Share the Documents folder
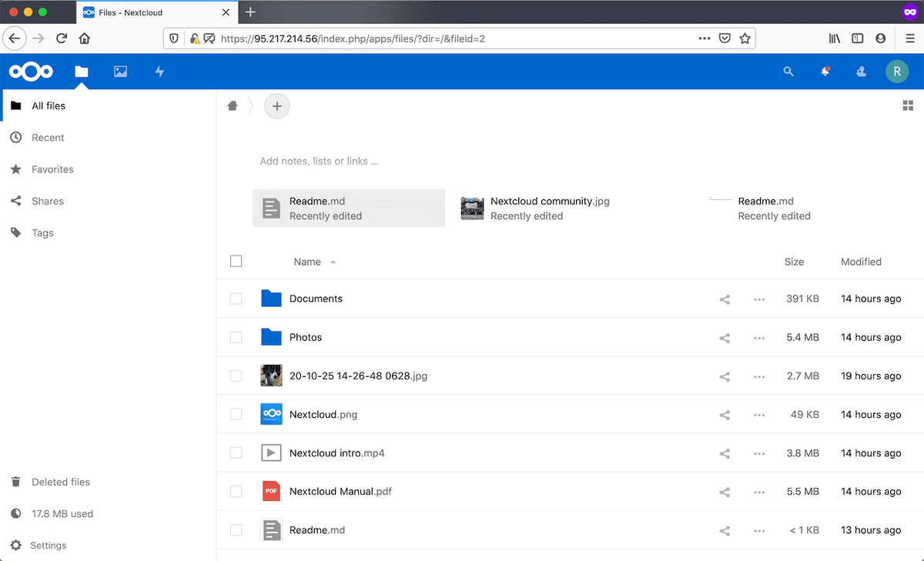 725,299
